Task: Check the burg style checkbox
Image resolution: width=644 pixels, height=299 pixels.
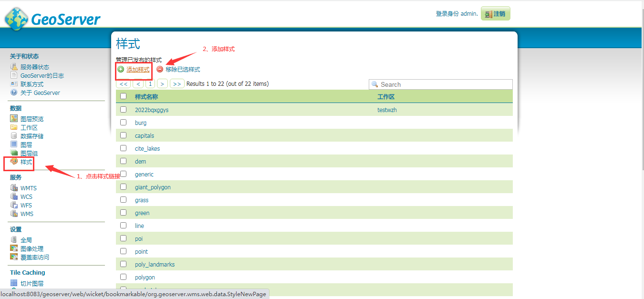Action: tap(124, 123)
